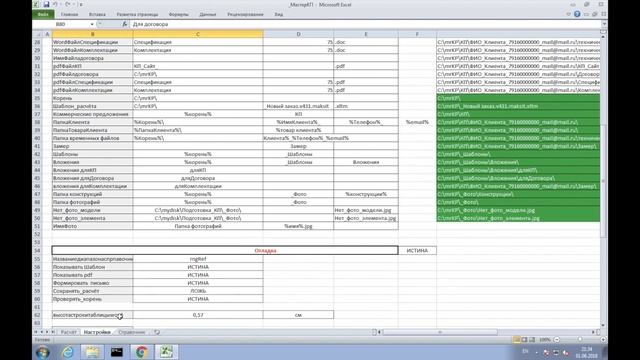Image resolution: width=640 pixels, height=360 pixels.
Task: Open the Разметка страницы ribbon tab
Action: click(x=137, y=14)
